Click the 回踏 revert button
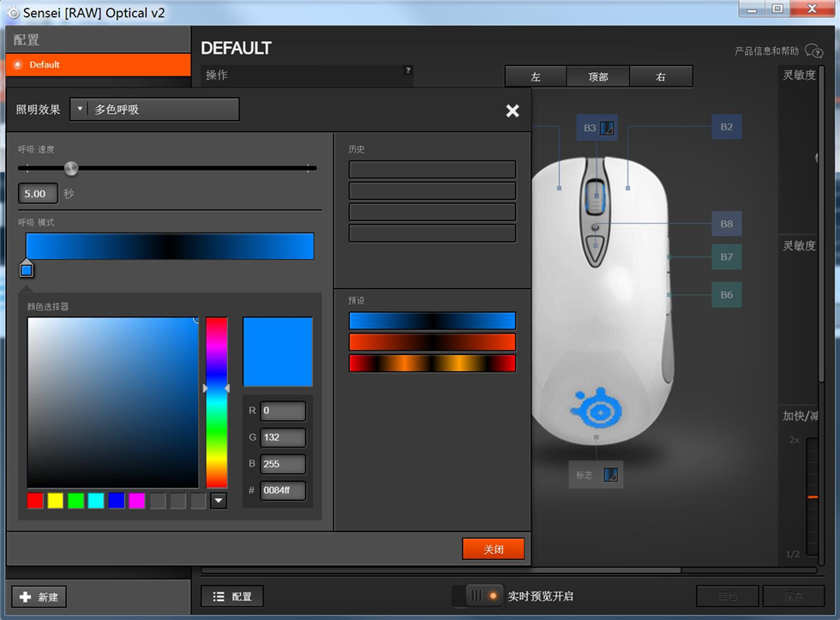Image resolution: width=840 pixels, height=620 pixels. click(727, 596)
